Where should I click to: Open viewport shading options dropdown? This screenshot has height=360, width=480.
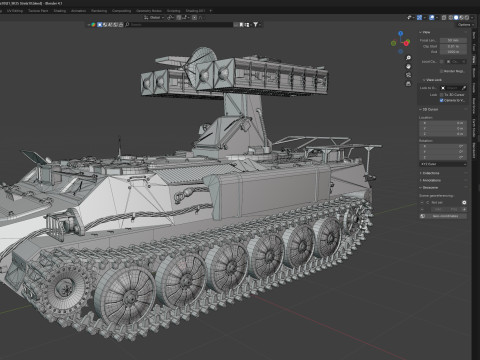click(x=472, y=17)
